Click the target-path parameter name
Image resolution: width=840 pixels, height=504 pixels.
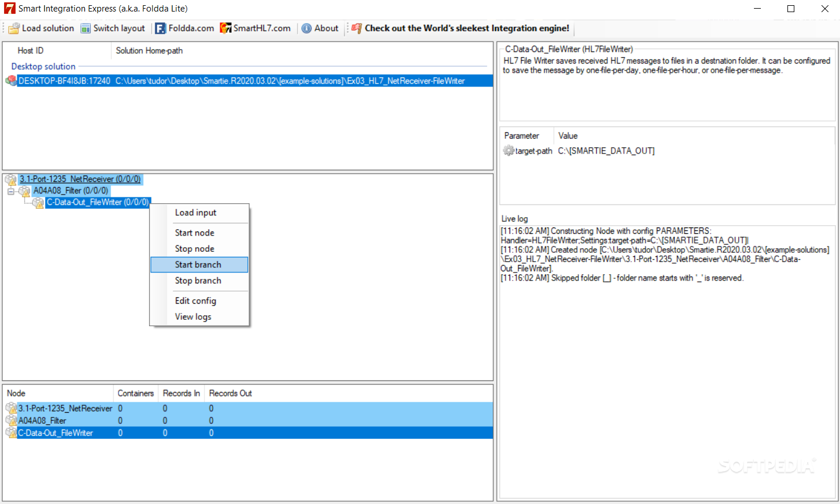click(x=534, y=151)
